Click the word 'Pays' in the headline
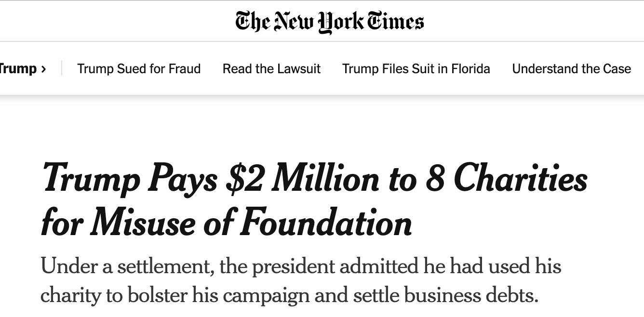644x317 pixels. pos(182,180)
